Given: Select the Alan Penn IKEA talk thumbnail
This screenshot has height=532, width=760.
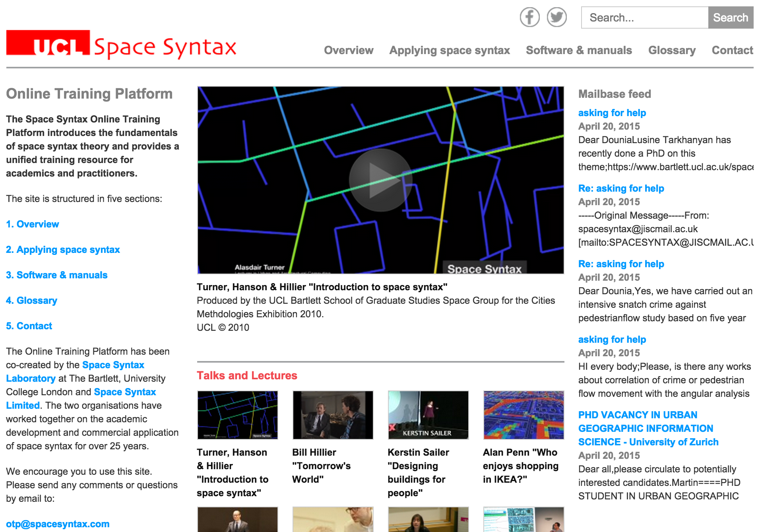Looking at the screenshot, I should click(x=523, y=415).
